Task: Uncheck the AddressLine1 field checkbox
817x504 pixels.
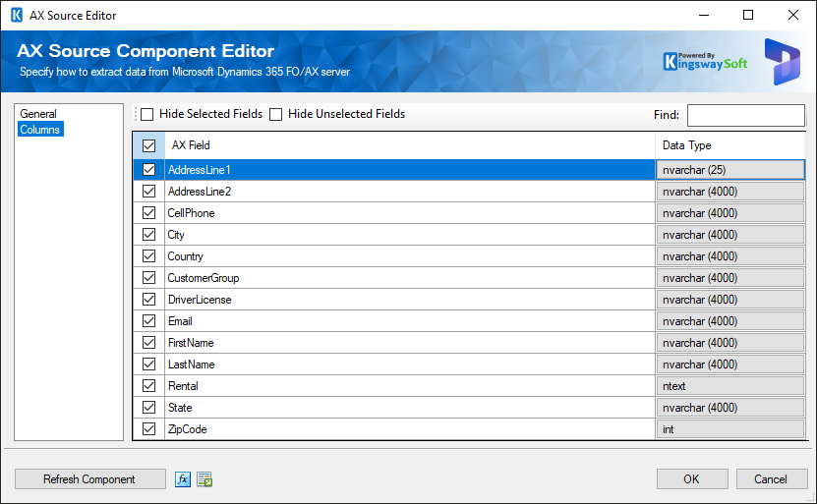Action: (x=149, y=170)
